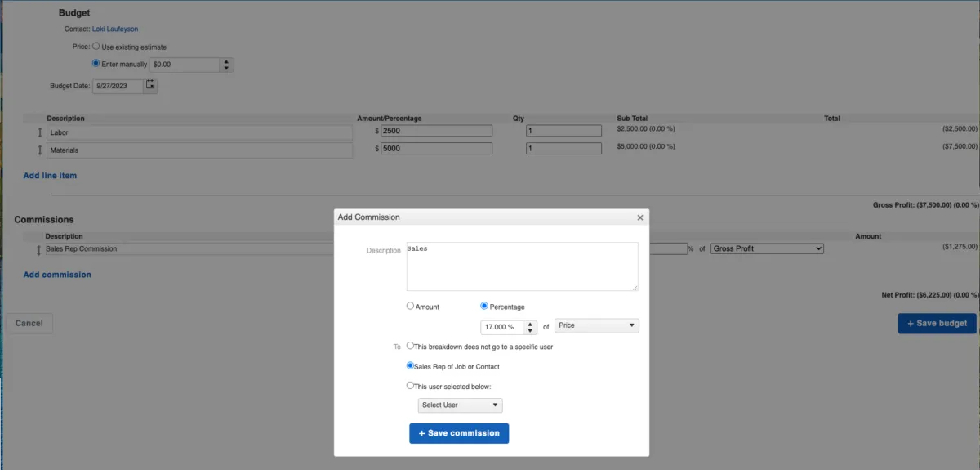
Task: Click the 'Gross Profit: ($7,500.00)' total text
Action: tap(925, 205)
